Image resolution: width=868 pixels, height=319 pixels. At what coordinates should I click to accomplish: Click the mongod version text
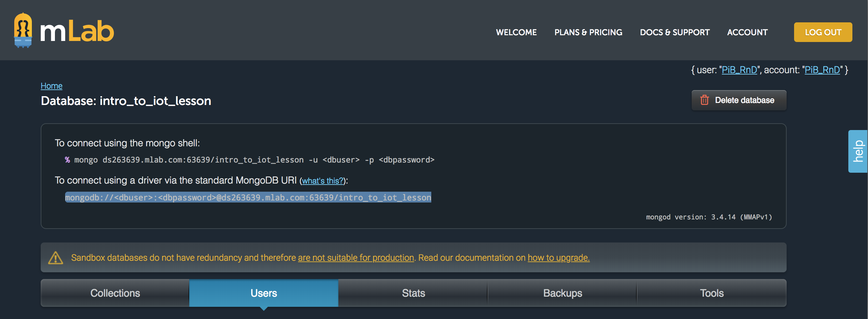[x=709, y=217]
